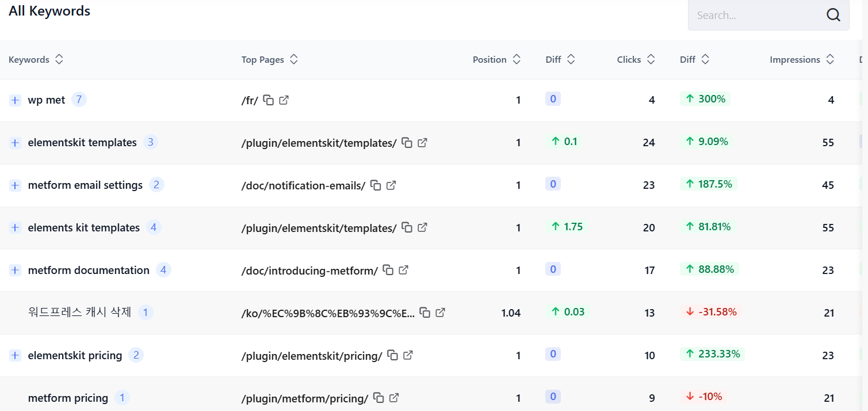Copy the /fr/ page URL
This screenshot has width=868, height=411.
[269, 100]
